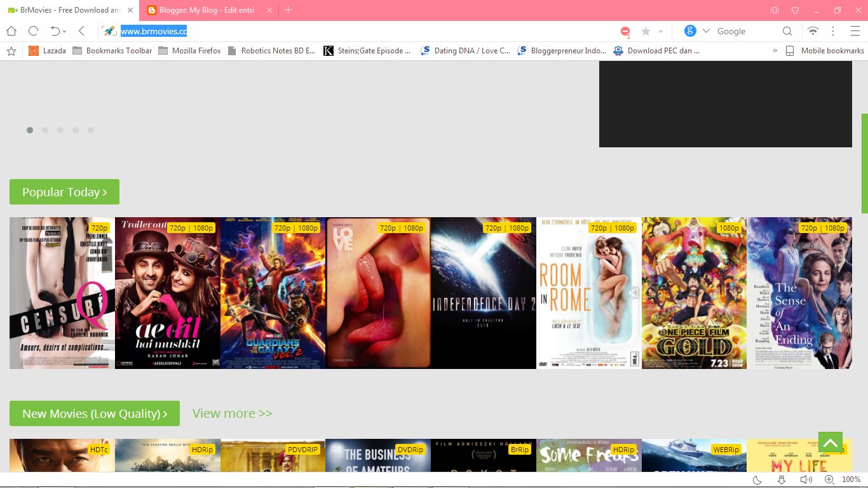Viewport: 868px width, 489px height.
Task: Open the Ae Dil Hai Mushkil poster
Action: click(x=168, y=293)
